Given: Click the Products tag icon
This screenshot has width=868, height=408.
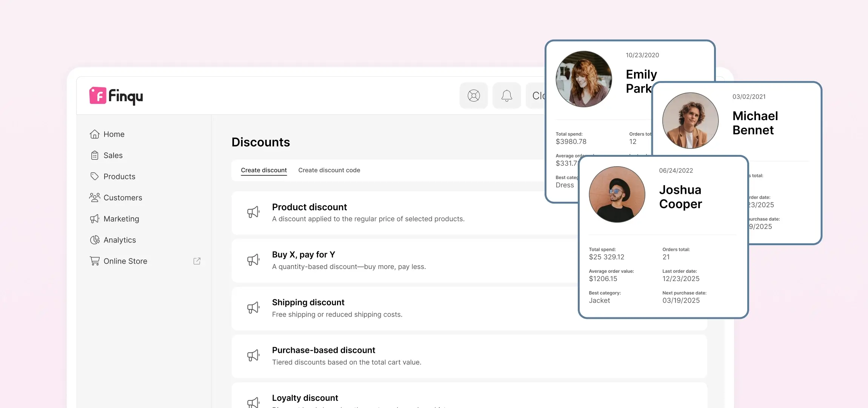Looking at the screenshot, I should pos(94,176).
